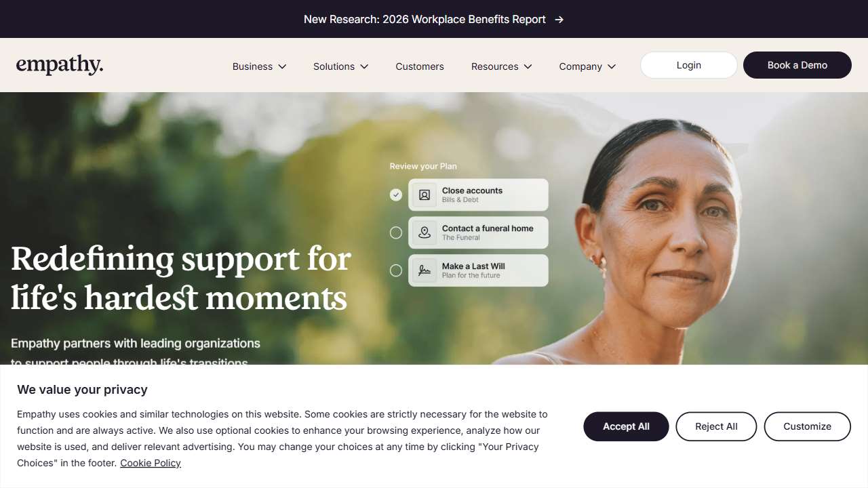Accept all cookies
Viewport: 868px width, 488px height.
pos(626,426)
